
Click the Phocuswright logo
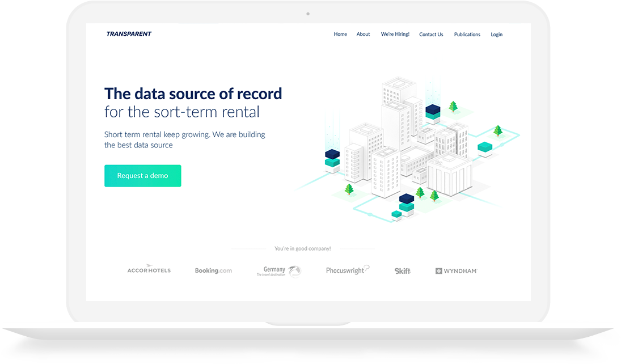[347, 270]
